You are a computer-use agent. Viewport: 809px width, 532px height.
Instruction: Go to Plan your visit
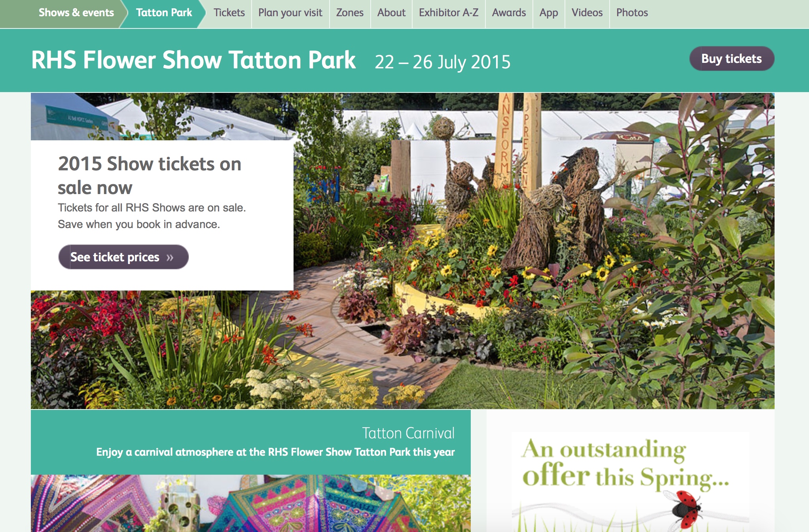tap(290, 13)
